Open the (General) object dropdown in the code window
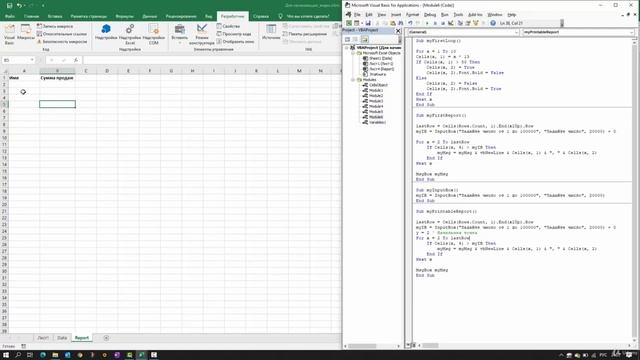The height and width of the screenshot is (360, 640). click(516, 32)
